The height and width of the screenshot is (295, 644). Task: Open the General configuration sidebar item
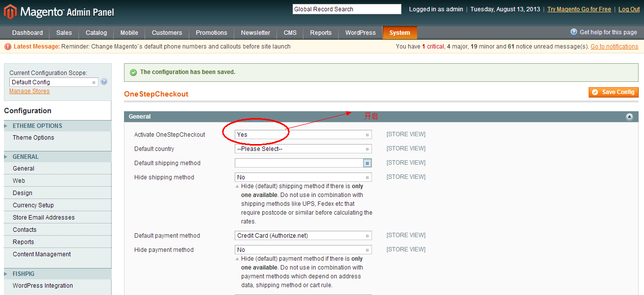click(24, 169)
